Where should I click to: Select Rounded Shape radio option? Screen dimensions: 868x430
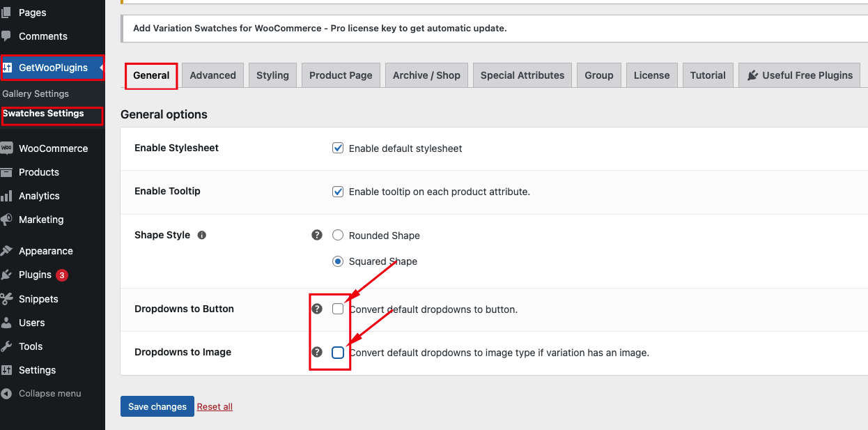click(338, 235)
